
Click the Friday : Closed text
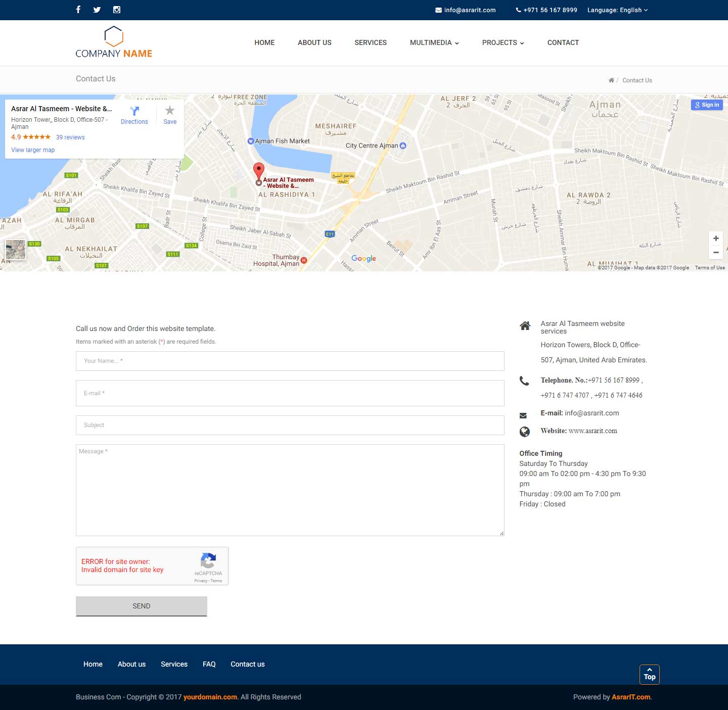tap(542, 504)
